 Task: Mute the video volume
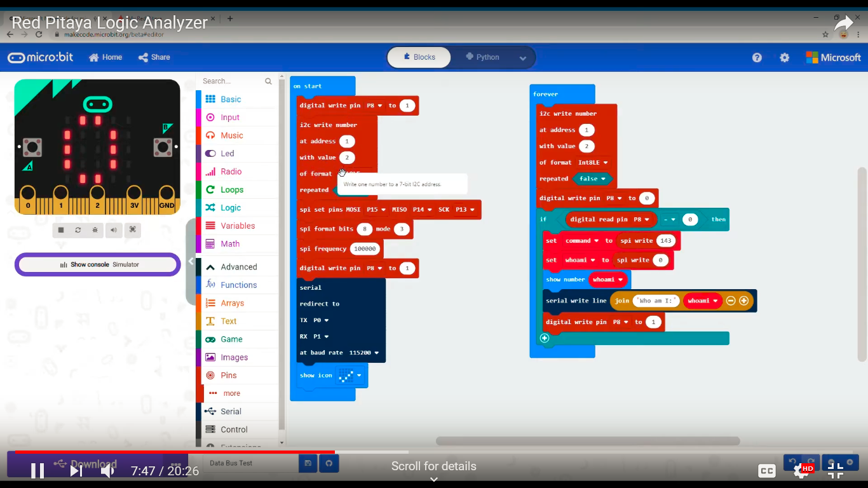[x=108, y=471]
